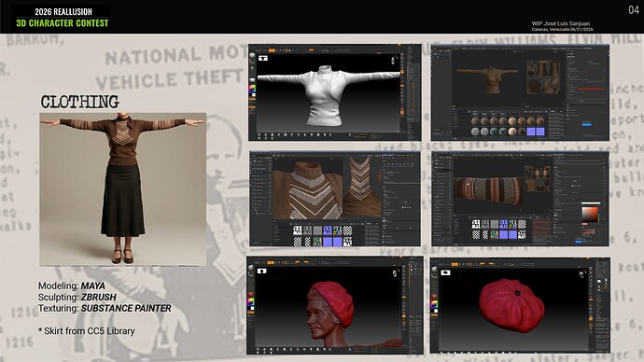Image resolution: width=644 pixels, height=362 pixels.
Task: Open the white sweater ZBrush sculpt screenshot
Action: pos(335,92)
